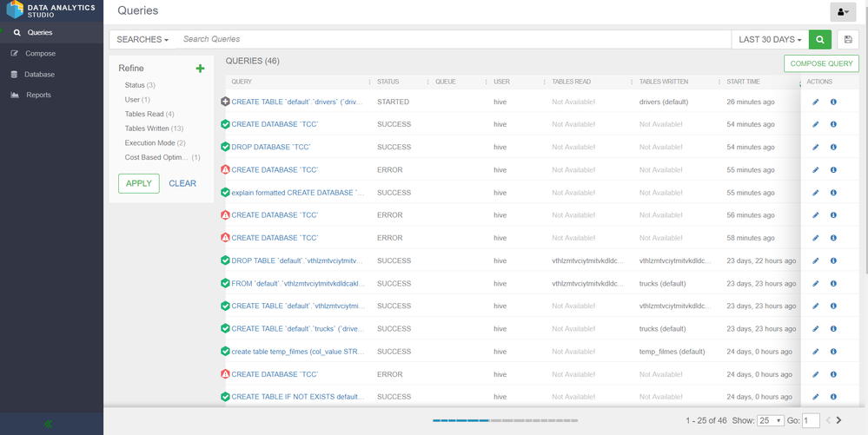Viewport: 868px width, 435px height.
Task: Click edit pencil for temp_filmes query row
Action: point(815,352)
